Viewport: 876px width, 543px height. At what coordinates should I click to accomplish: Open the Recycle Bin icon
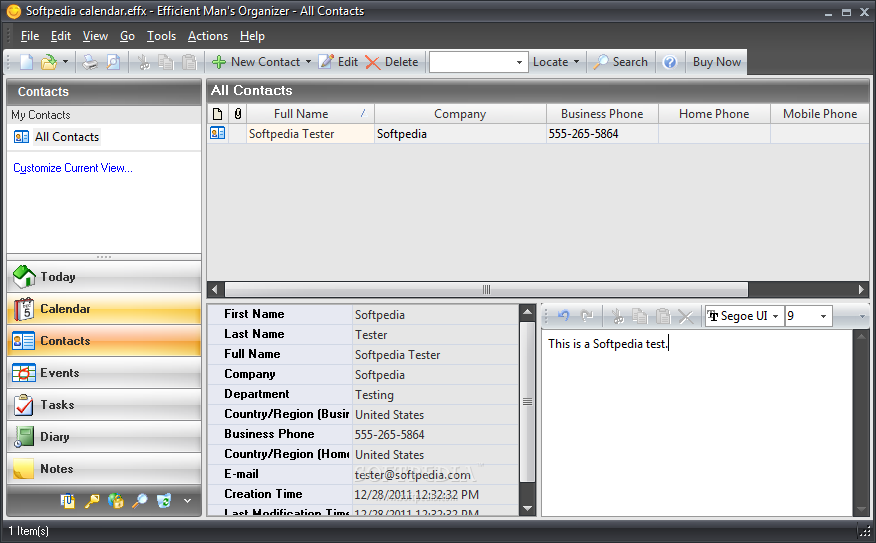[164, 501]
